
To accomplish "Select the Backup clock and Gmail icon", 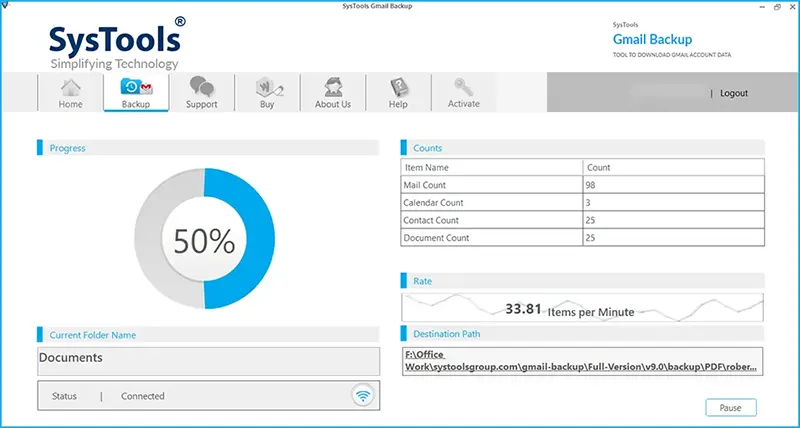I will click(x=136, y=87).
